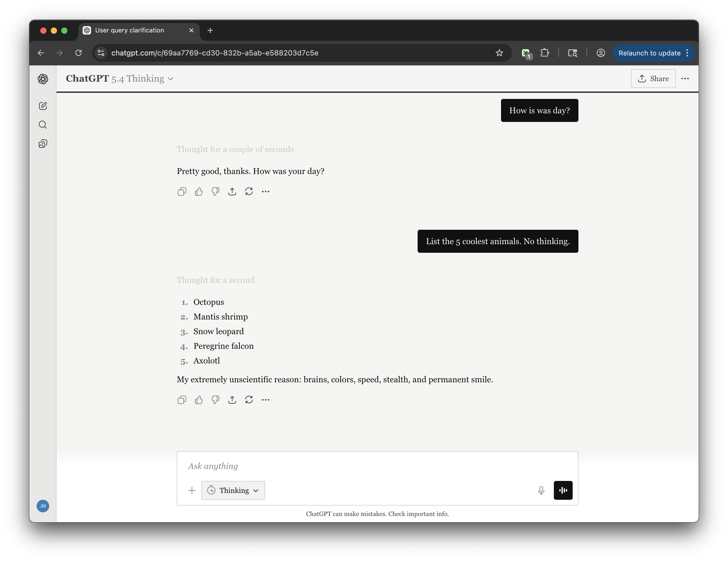
Task: Thumbs up the 'Pretty good, thanks' reply
Action: (x=199, y=192)
